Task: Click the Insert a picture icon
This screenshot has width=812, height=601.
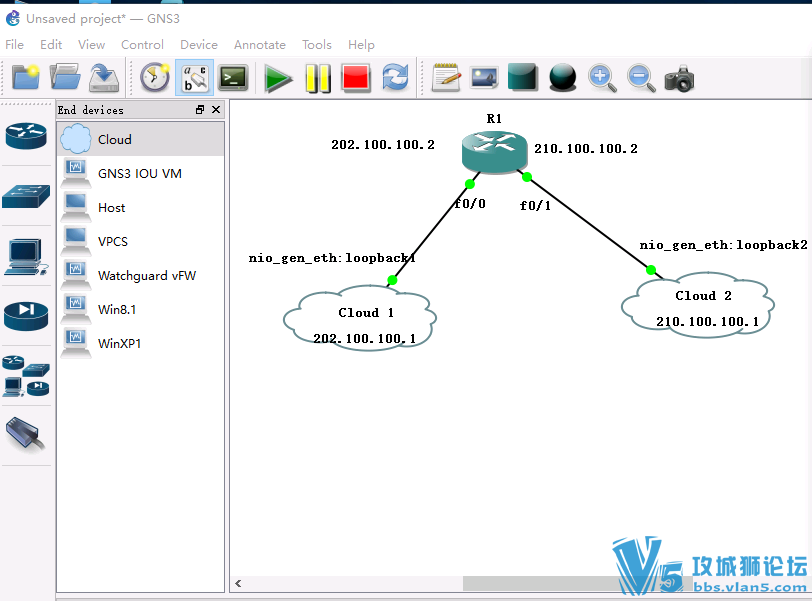Action: point(484,78)
